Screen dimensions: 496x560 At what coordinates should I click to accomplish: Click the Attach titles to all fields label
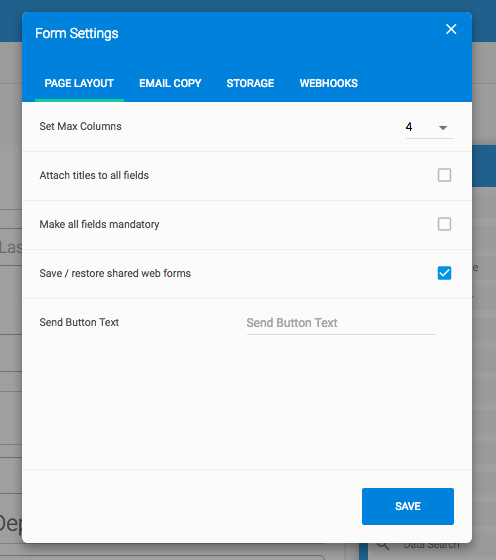point(94,175)
